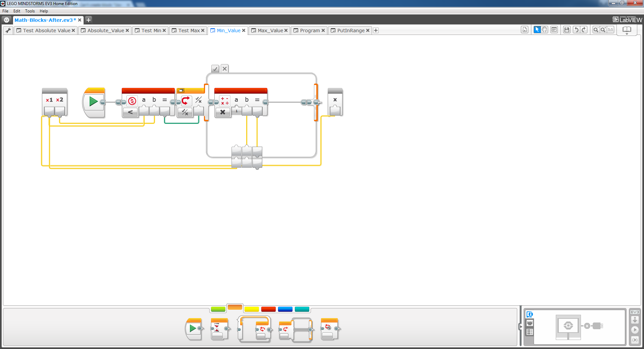Collapse the hardware page with arrow
Viewport: 644px width, 349px height.
coord(521,327)
